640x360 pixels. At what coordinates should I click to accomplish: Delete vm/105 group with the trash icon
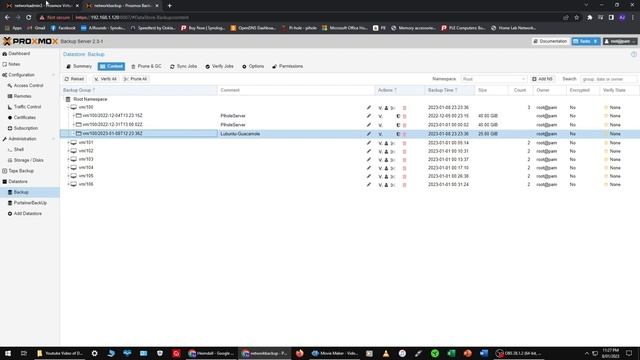pos(404,176)
